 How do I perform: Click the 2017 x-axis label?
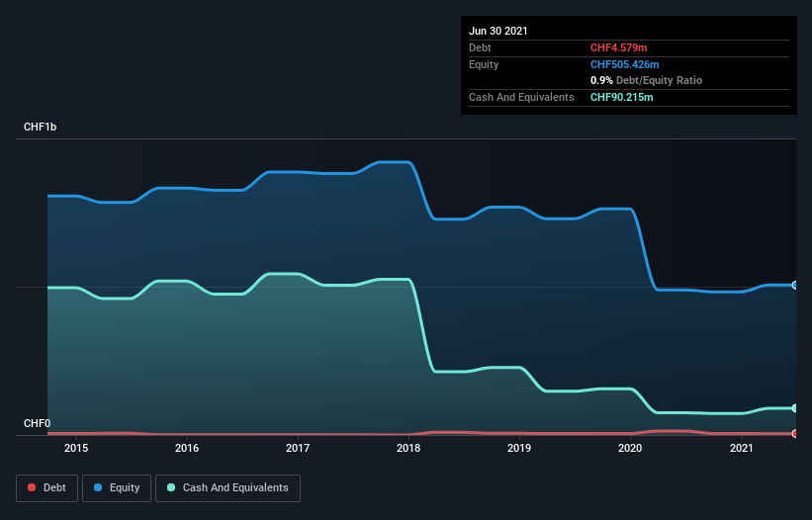click(x=298, y=448)
